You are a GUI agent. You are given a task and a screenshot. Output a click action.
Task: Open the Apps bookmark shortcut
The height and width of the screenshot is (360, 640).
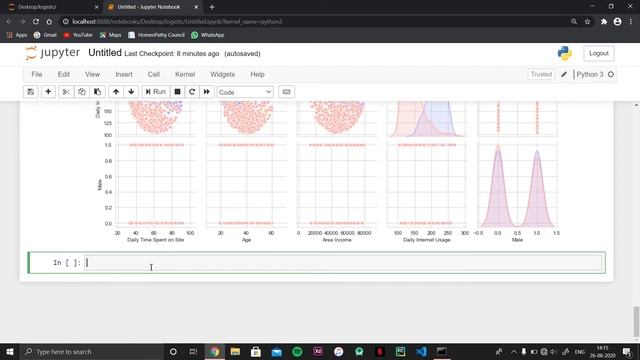17,35
